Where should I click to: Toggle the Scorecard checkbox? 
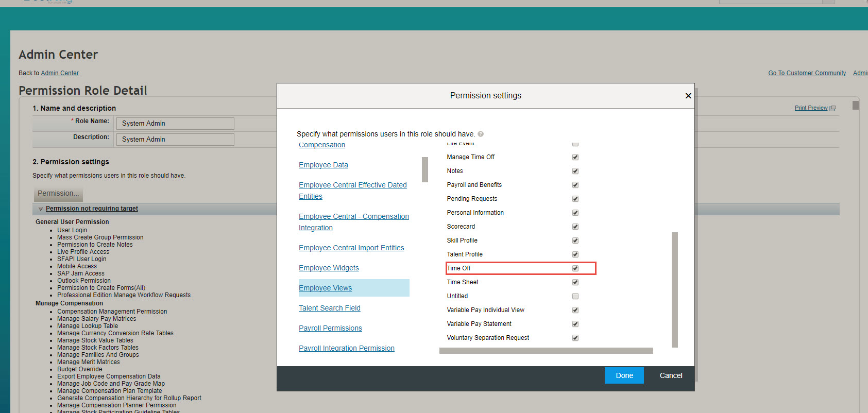tap(575, 227)
